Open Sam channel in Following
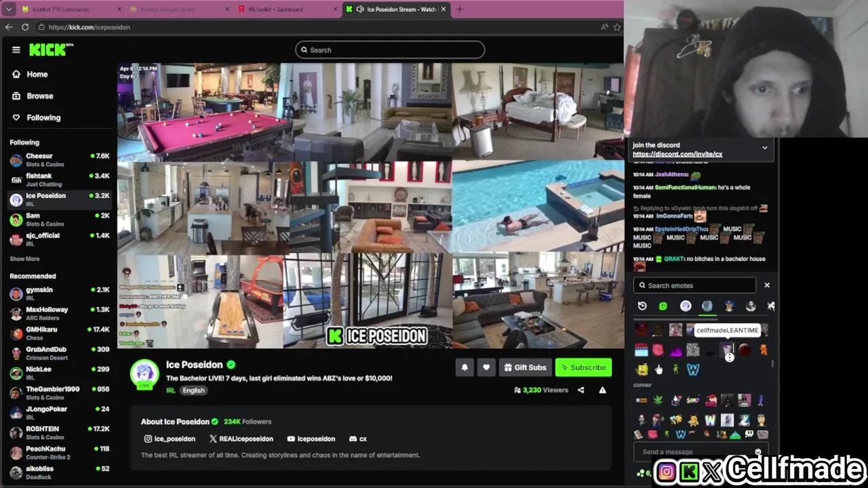 (60, 220)
